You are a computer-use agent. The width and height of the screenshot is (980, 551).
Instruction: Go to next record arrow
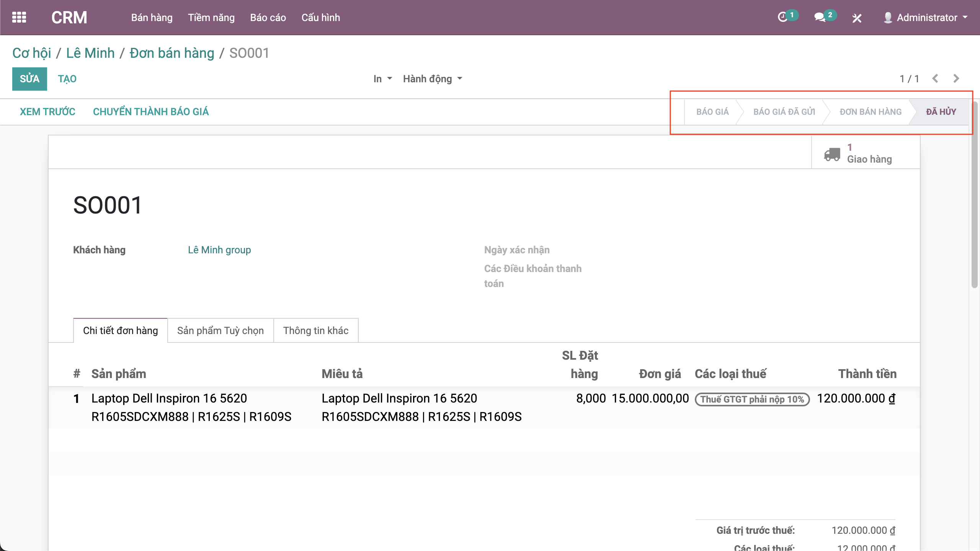click(x=956, y=79)
